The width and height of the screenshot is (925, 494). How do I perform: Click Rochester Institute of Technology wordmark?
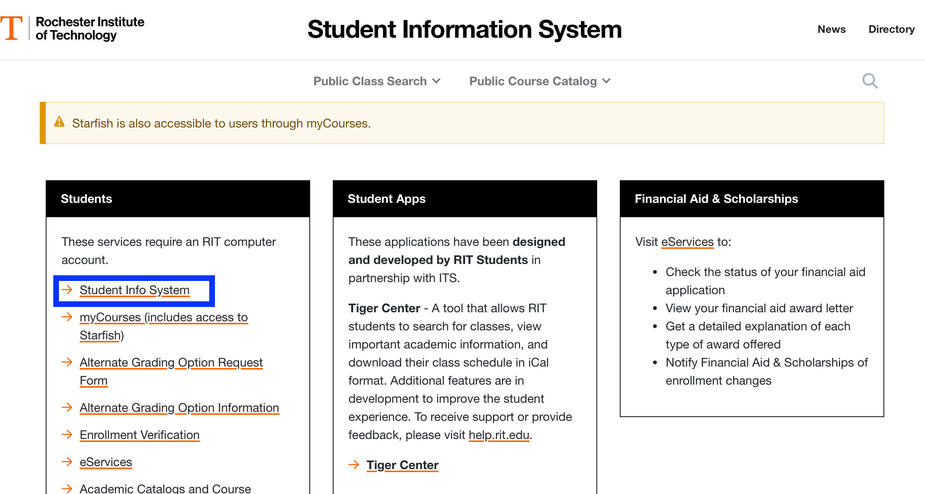(90, 28)
